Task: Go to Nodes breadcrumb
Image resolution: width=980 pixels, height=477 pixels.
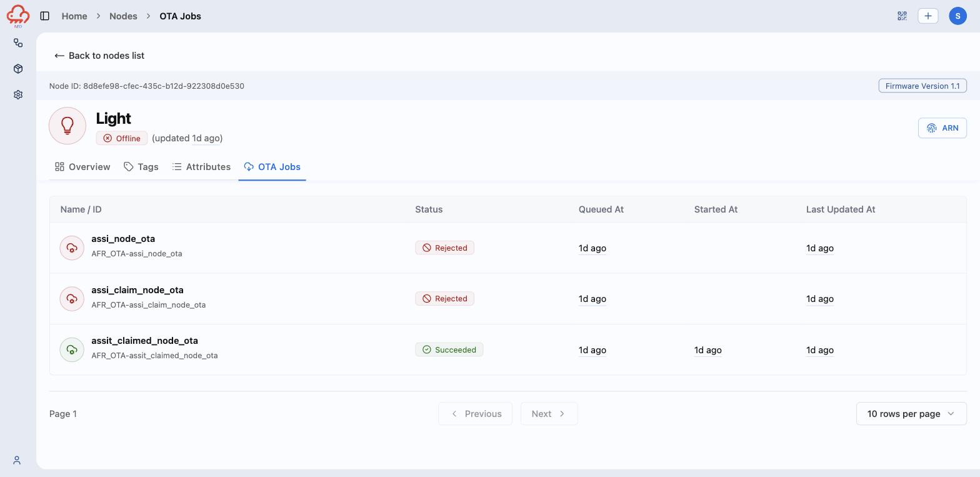Action: click(x=123, y=16)
